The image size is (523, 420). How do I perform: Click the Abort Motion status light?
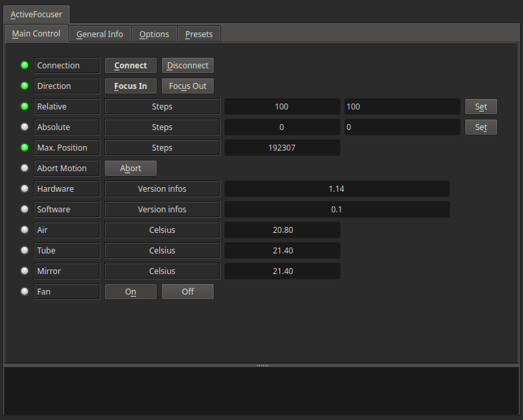tap(25, 168)
